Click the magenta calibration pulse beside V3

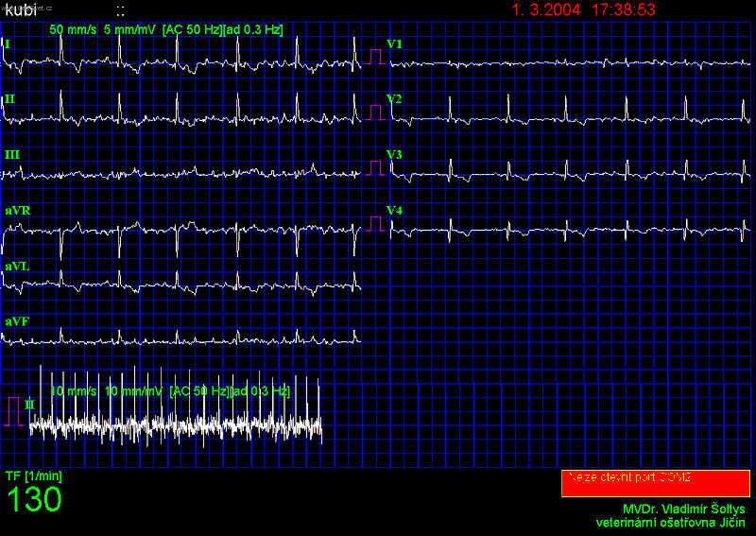pyautogui.click(x=376, y=167)
